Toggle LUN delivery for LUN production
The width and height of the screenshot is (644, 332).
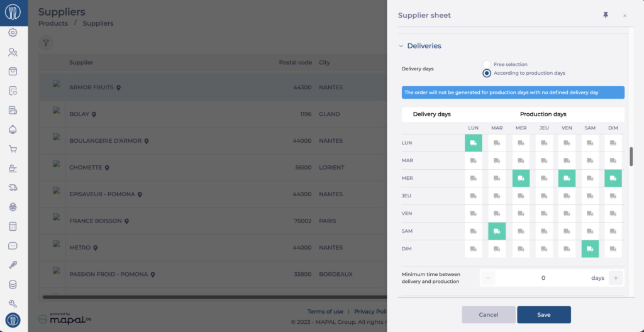coord(473,143)
